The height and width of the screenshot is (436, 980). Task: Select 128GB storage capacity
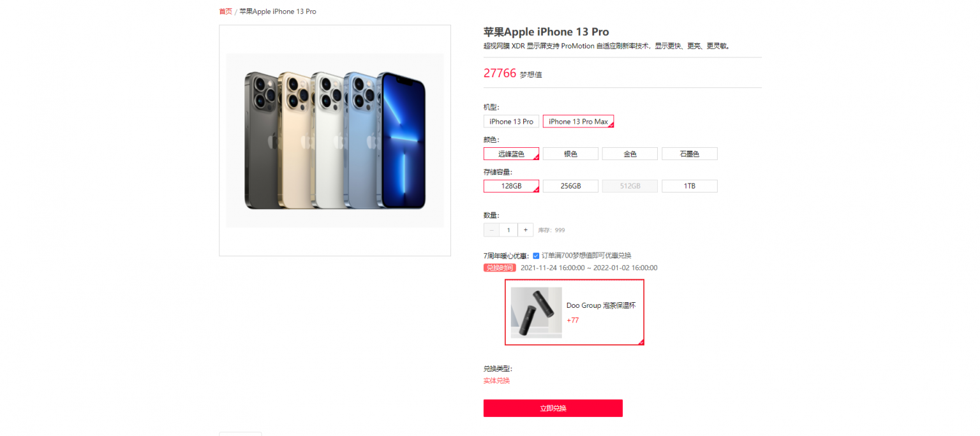pyautogui.click(x=511, y=186)
